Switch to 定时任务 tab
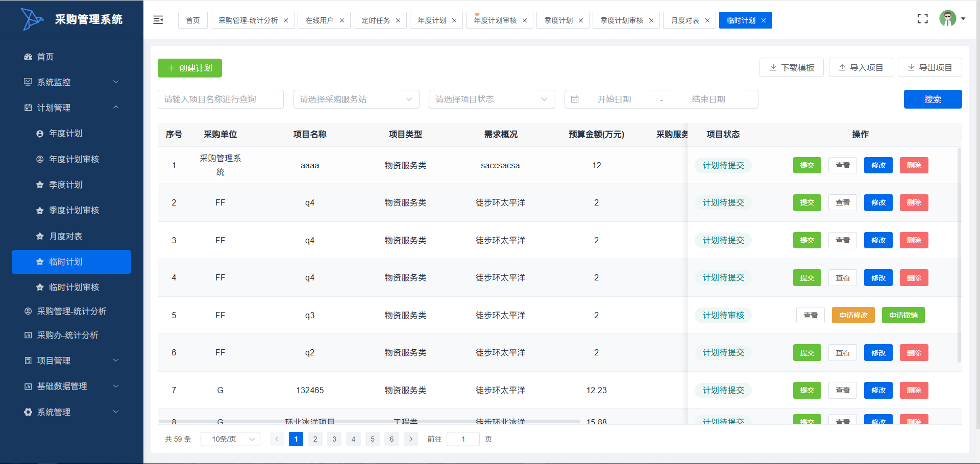Image resolution: width=980 pixels, height=464 pixels. [x=376, y=20]
